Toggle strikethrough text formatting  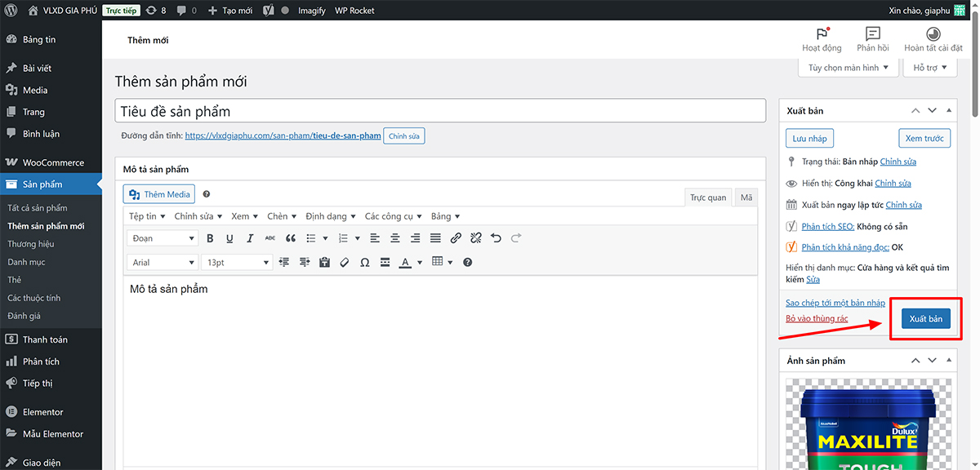point(269,238)
